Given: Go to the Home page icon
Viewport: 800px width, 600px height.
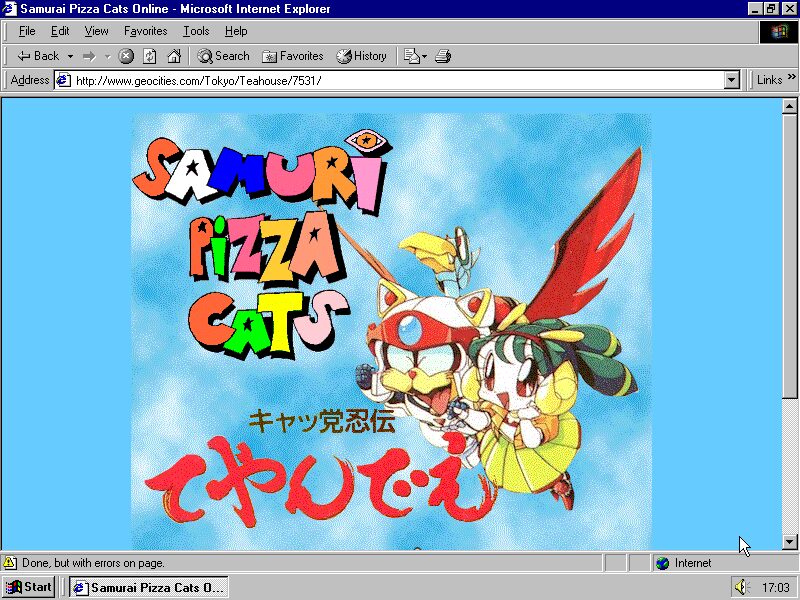Looking at the screenshot, I should pyautogui.click(x=174, y=56).
